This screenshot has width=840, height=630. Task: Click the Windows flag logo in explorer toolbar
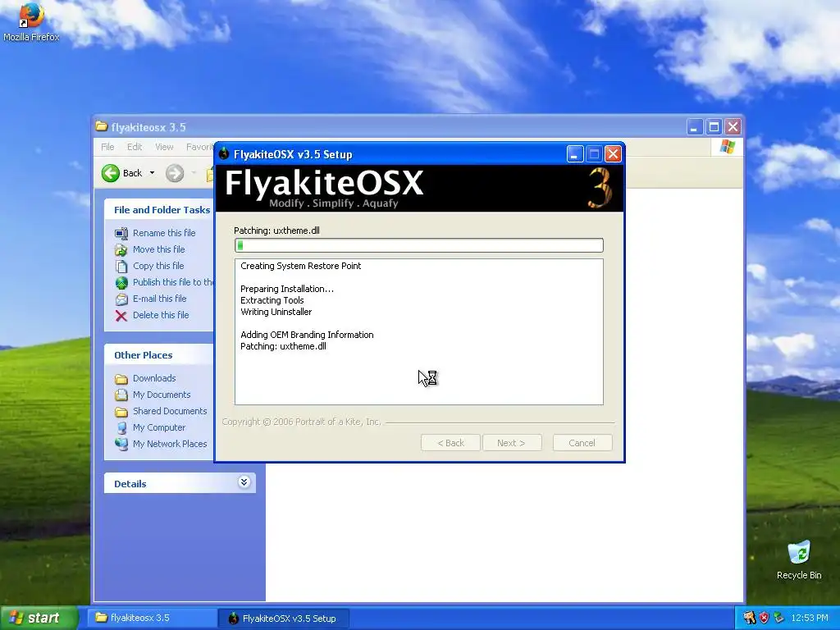[x=727, y=146]
